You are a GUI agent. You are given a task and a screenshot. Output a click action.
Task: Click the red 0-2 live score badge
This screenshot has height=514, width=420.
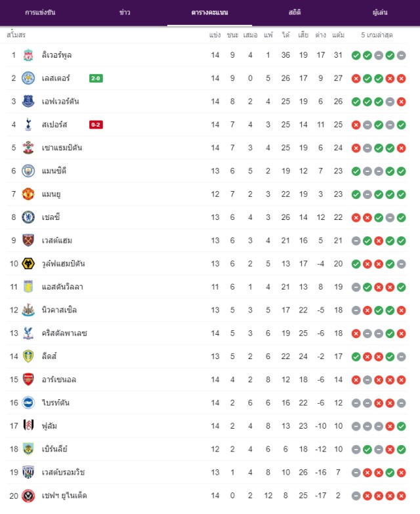point(96,125)
